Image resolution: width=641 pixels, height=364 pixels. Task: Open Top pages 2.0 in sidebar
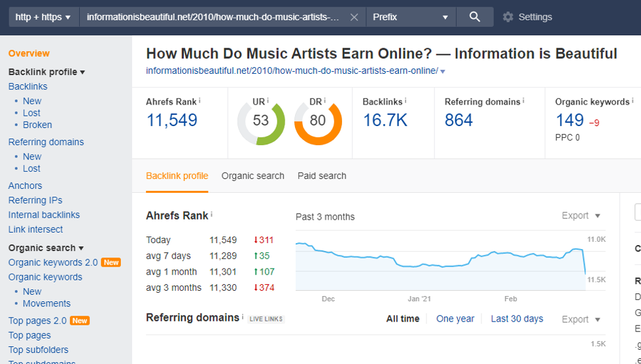(x=37, y=321)
